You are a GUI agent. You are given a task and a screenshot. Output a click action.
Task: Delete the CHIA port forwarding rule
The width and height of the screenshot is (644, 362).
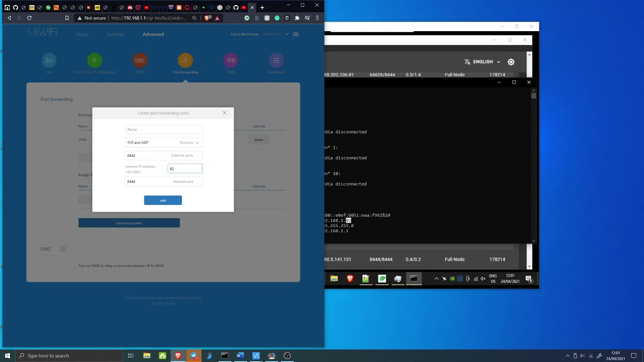click(x=259, y=140)
